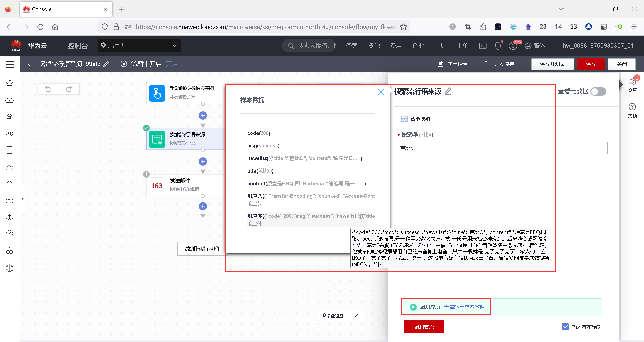Screen dimensions: 644x342
Task: Open the 资源 menu
Action: click(x=374, y=46)
